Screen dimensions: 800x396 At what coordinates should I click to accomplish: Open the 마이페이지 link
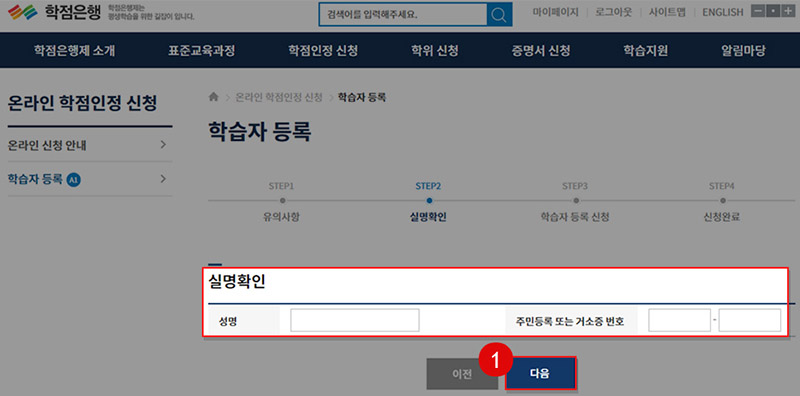(556, 12)
